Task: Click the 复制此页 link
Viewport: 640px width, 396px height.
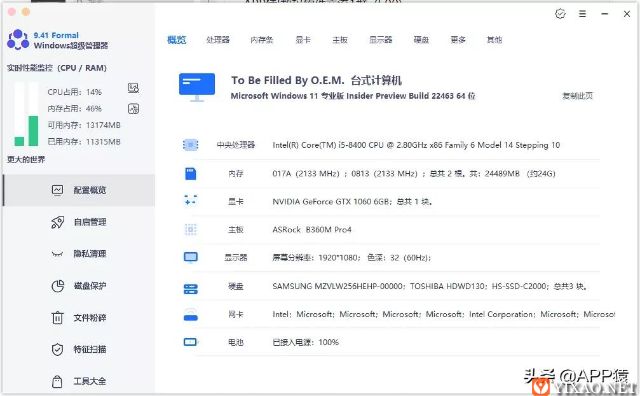Action: (577, 96)
